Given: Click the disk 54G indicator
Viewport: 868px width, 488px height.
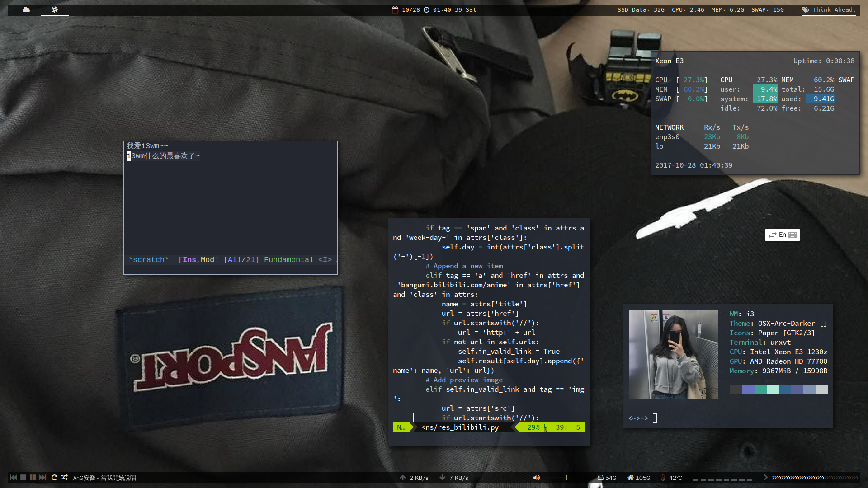Looking at the screenshot, I should tap(607, 478).
